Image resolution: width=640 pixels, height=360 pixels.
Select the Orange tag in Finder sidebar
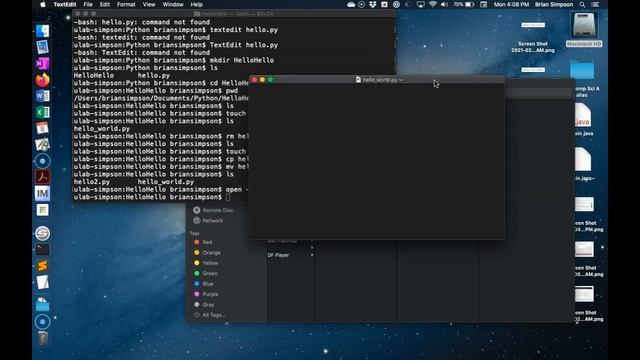click(x=207, y=253)
